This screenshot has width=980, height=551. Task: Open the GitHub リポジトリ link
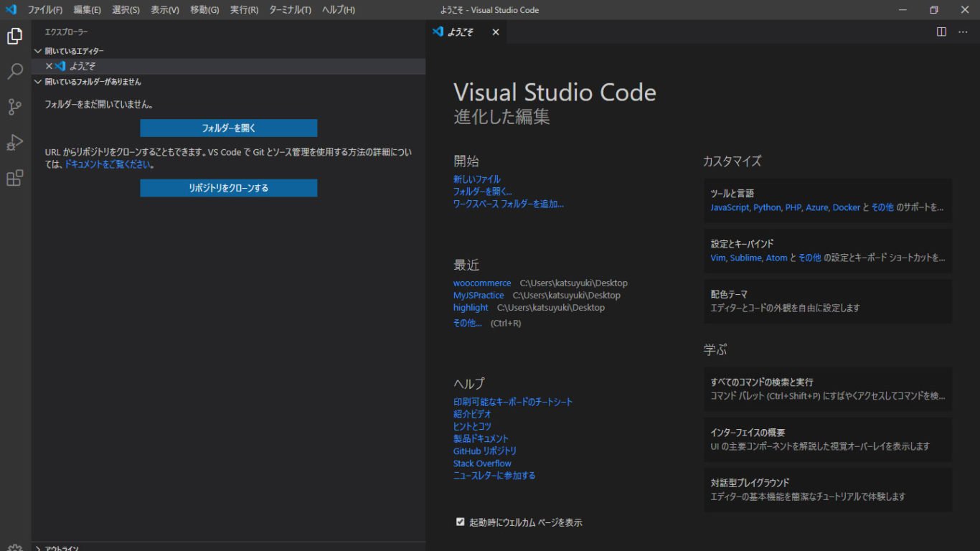pos(485,451)
